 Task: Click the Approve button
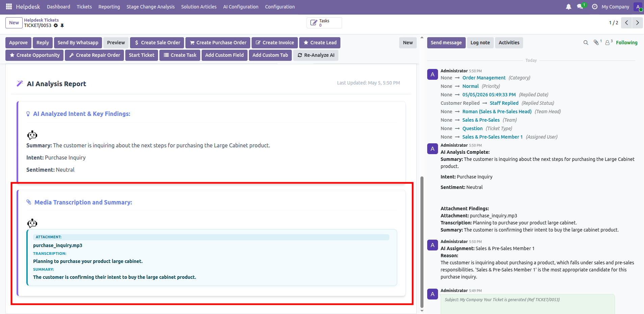pyautogui.click(x=19, y=43)
